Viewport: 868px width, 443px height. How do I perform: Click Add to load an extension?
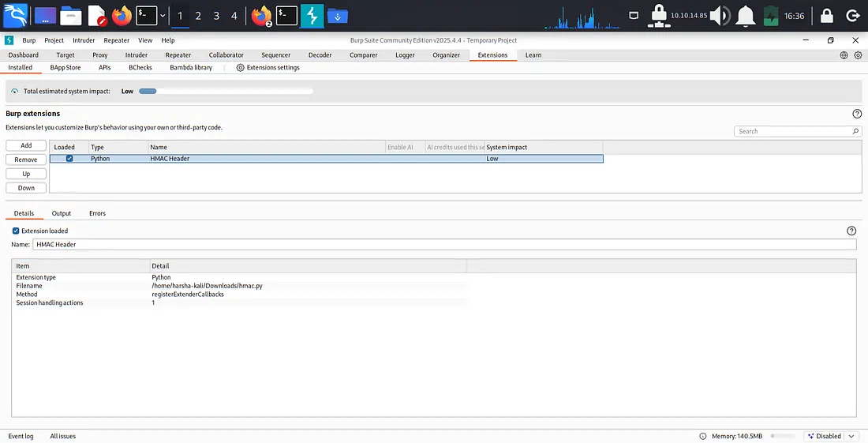[26, 145]
